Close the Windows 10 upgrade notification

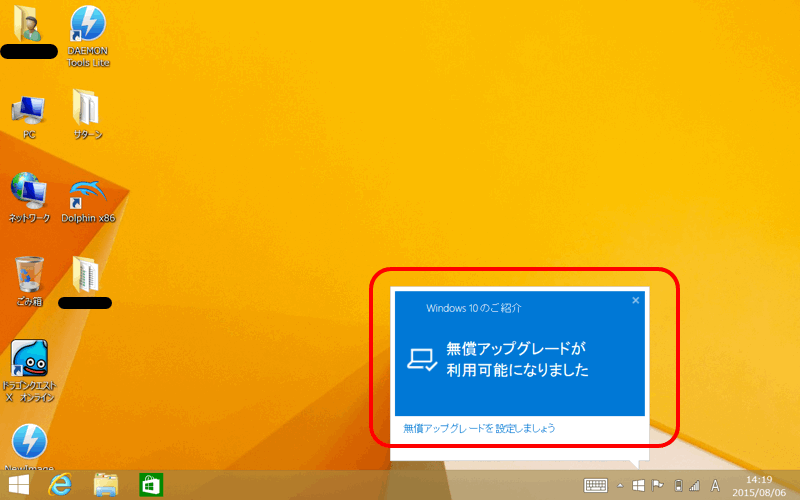[635, 300]
